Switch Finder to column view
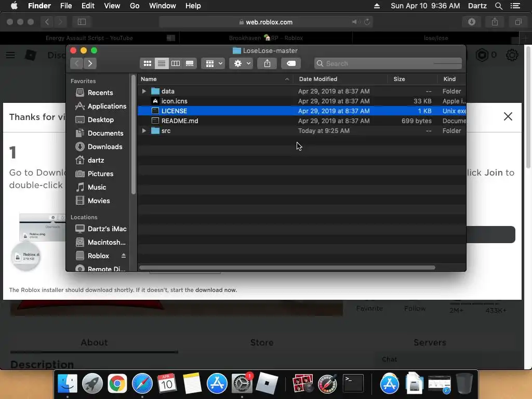This screenshot has height=399, width=532. pyautogui.click(x=176, y=63)
